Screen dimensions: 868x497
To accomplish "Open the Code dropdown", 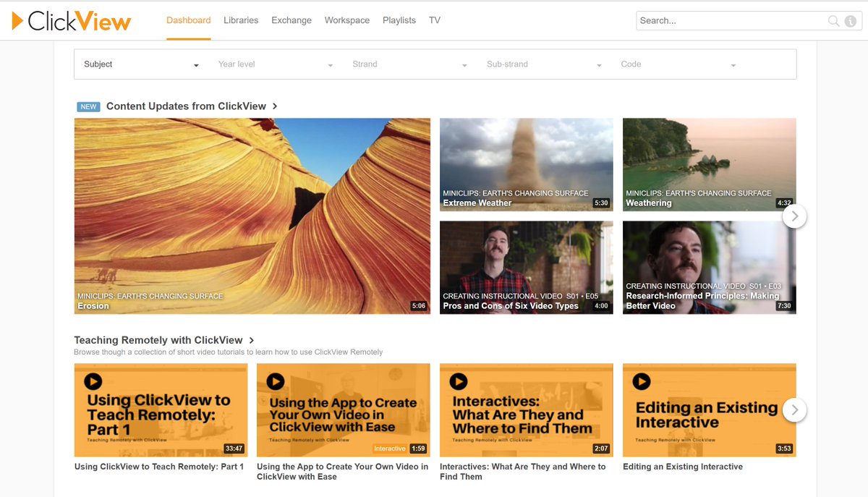I will 678,64.
